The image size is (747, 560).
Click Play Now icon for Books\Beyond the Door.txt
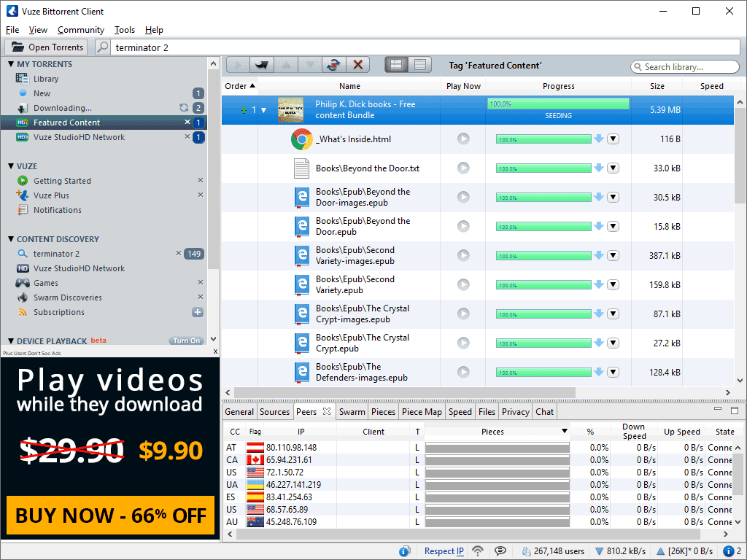[463, 168]
